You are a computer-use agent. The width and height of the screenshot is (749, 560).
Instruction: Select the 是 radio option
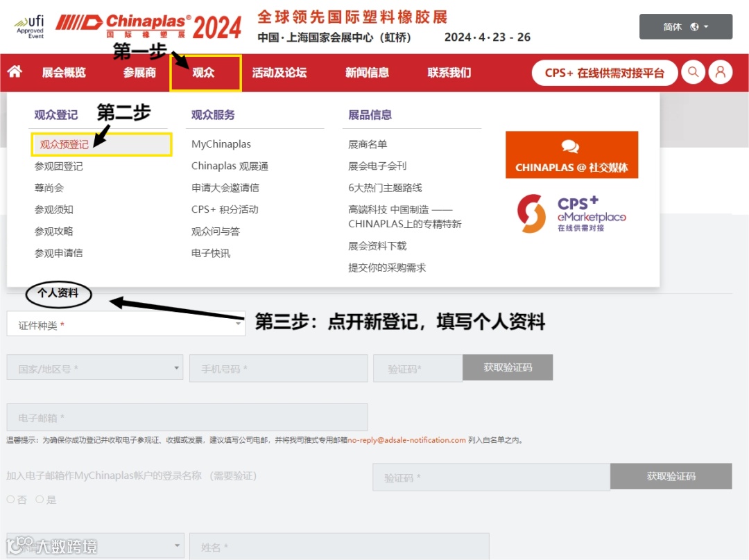click(40, 500)
